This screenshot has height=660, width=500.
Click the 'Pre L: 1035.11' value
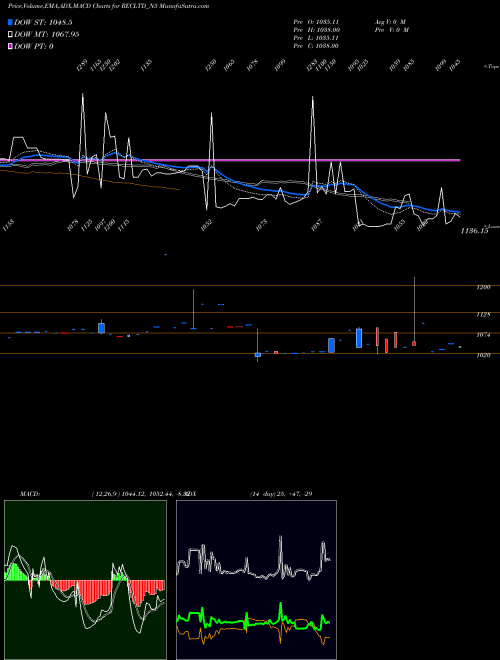[x=316, y=38]
